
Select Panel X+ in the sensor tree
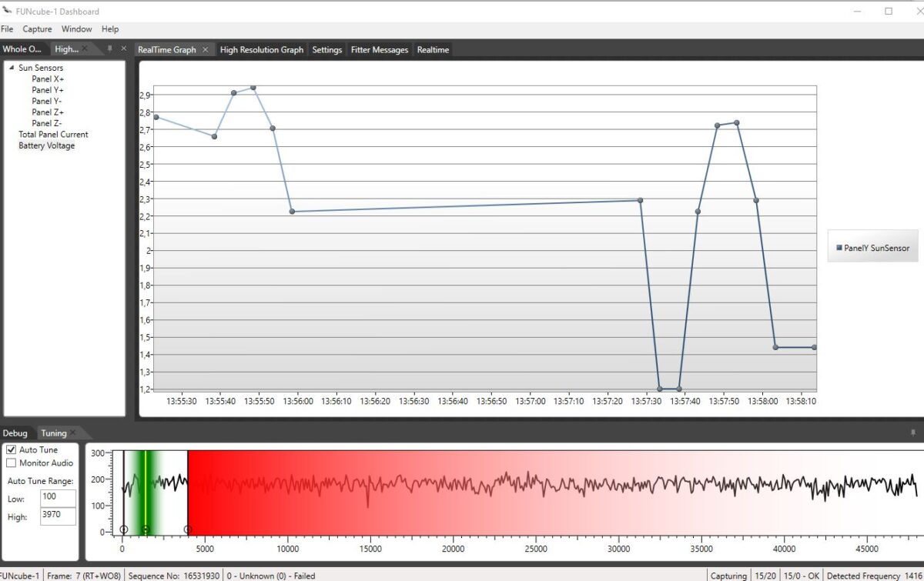coord(48,79)
